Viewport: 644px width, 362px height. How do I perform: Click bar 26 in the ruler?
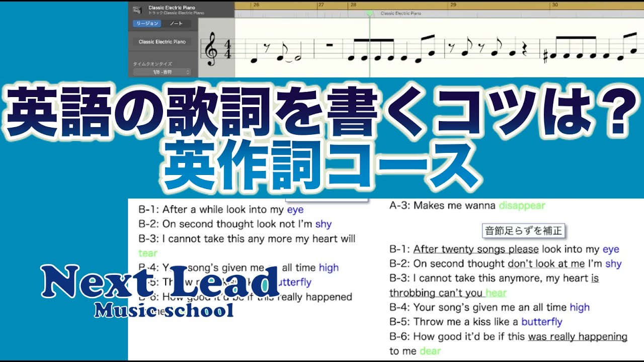pos(257,5)
